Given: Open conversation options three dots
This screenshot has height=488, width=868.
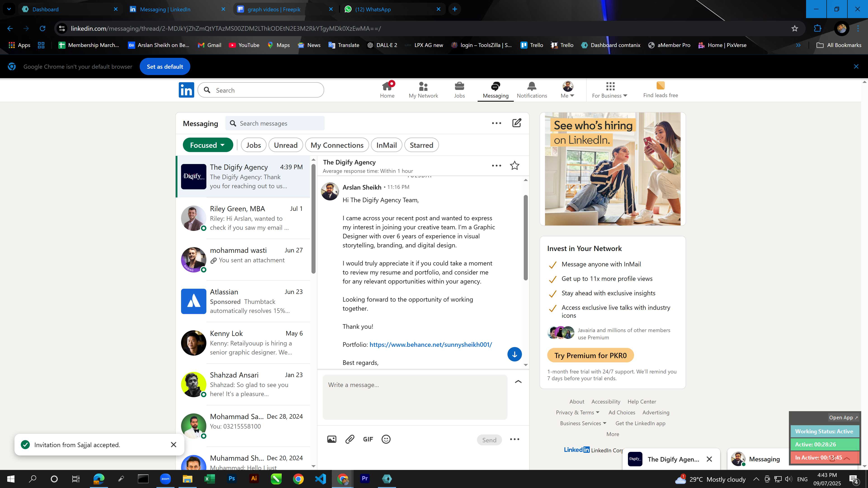Looking at the screenshot, I should coord(496,166).
